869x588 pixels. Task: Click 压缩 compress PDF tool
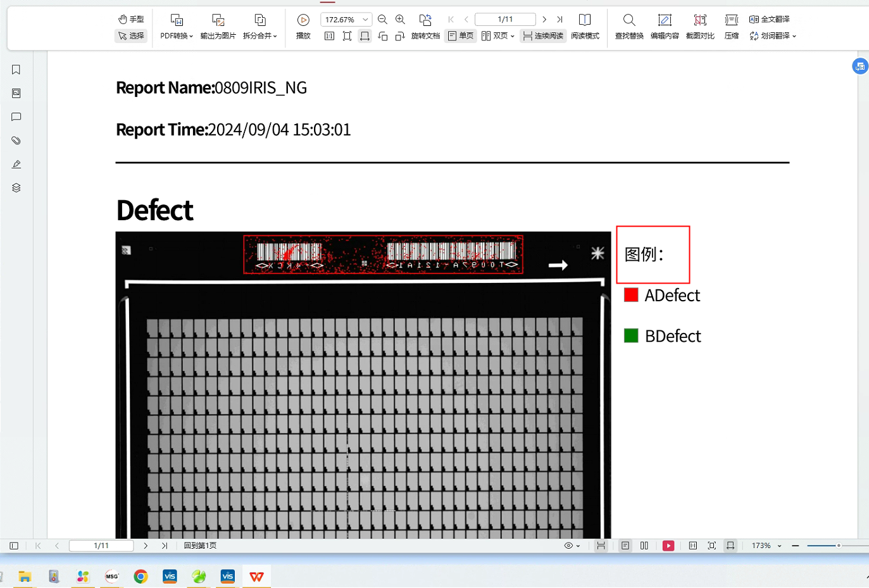point(732,27)
